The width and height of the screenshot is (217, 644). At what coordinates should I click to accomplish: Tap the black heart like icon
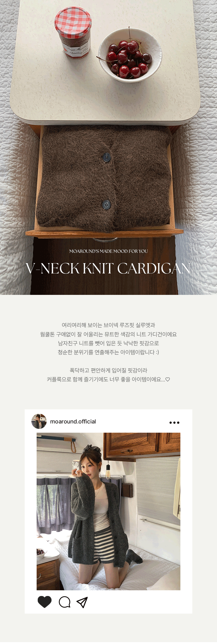click(44, 602)
